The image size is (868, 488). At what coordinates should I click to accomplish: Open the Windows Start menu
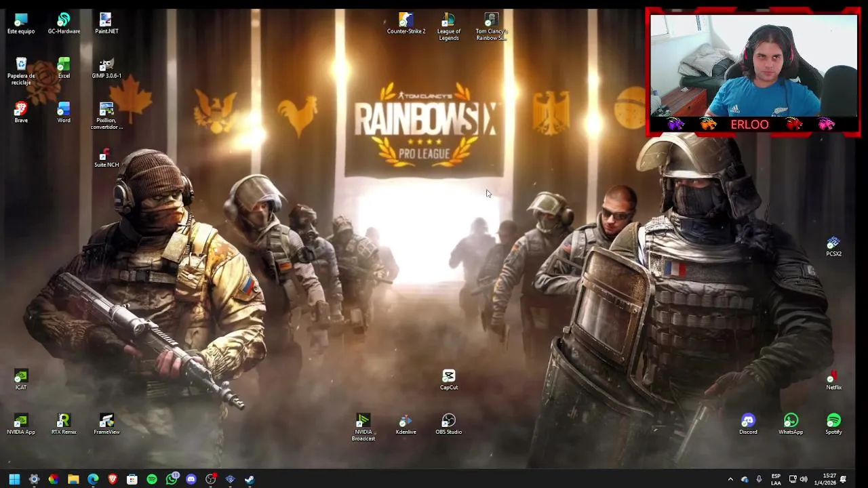click(14, 479)
